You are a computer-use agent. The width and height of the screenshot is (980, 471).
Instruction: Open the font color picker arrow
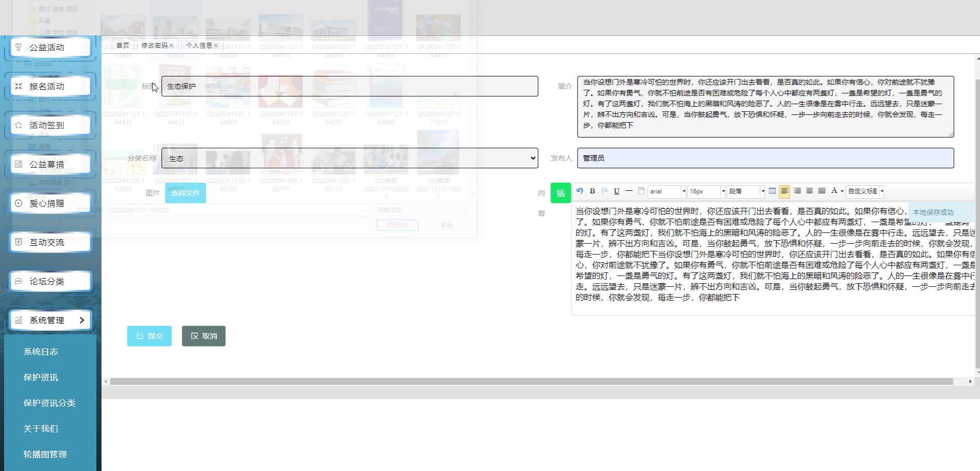(842, 191)
